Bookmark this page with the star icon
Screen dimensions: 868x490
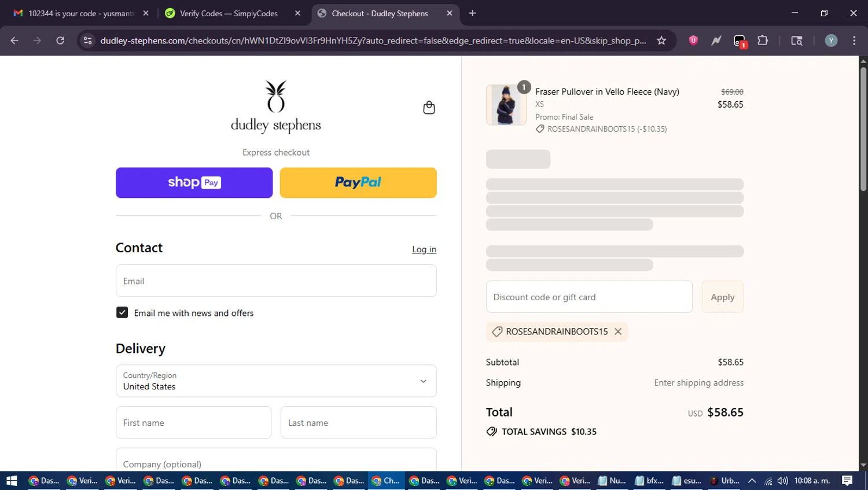tap(661, 40)
